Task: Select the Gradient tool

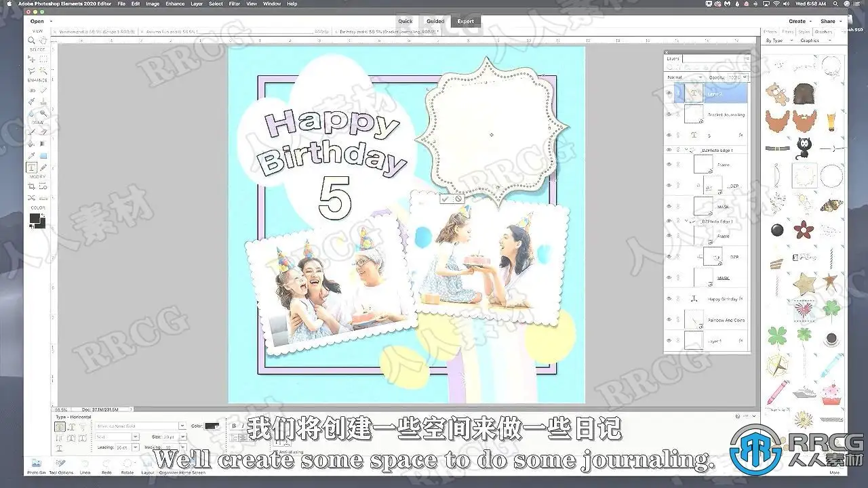Action: [43, 143]
